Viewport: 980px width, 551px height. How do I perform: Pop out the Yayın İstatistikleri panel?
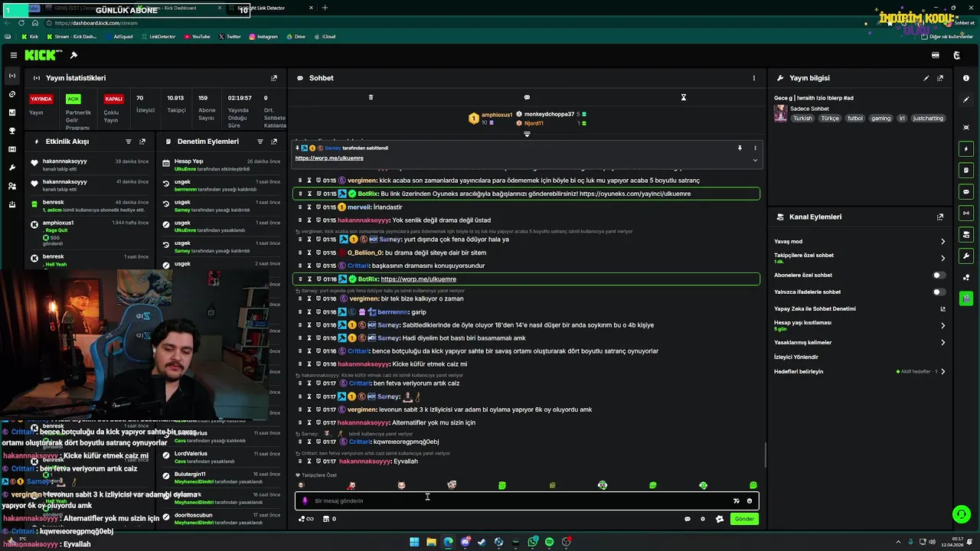(274, 78)
